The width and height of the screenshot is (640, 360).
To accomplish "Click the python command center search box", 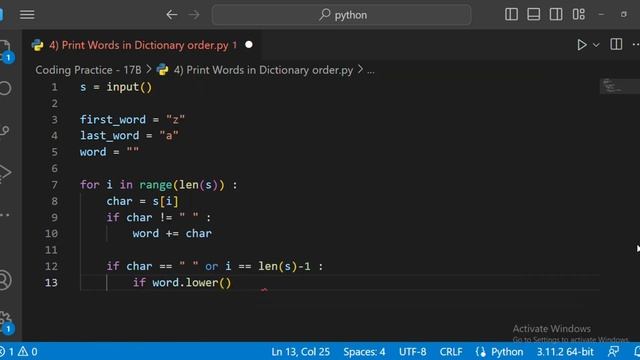I will point(342,15).
